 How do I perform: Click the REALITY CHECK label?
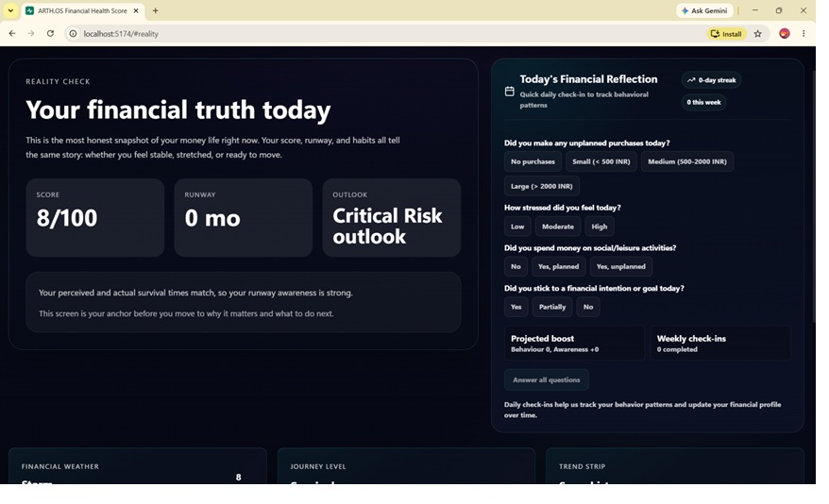pyautogui.click(x=58, y=81)
